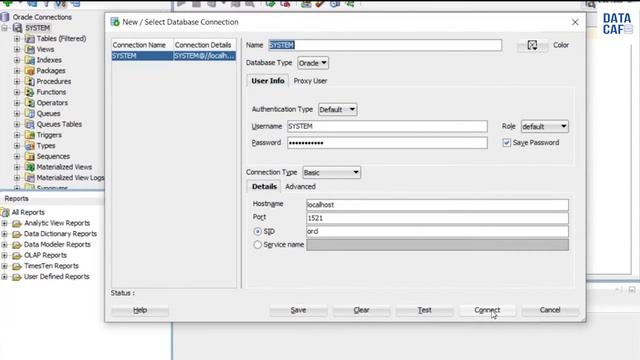Select the SID radio button

258,231
